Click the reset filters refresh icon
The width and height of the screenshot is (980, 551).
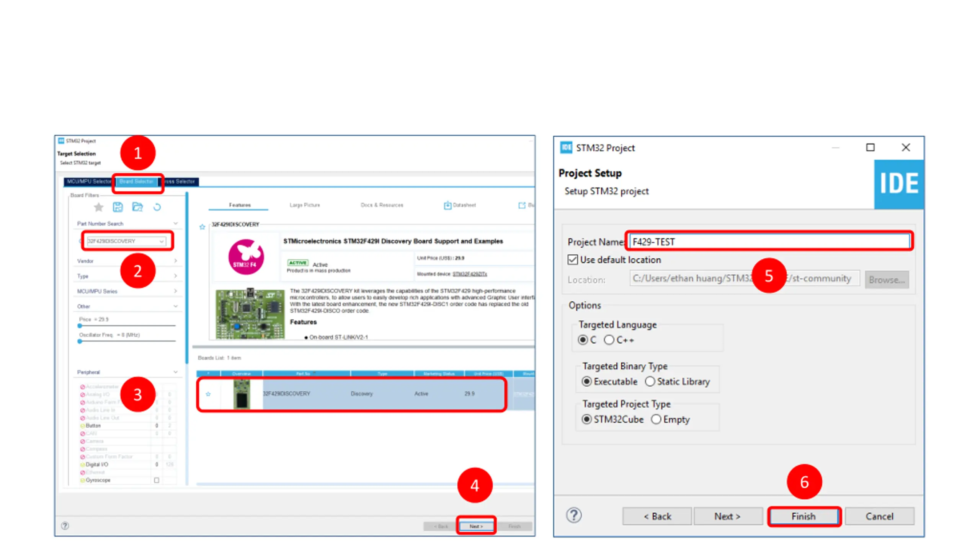(x=157, y=207)
